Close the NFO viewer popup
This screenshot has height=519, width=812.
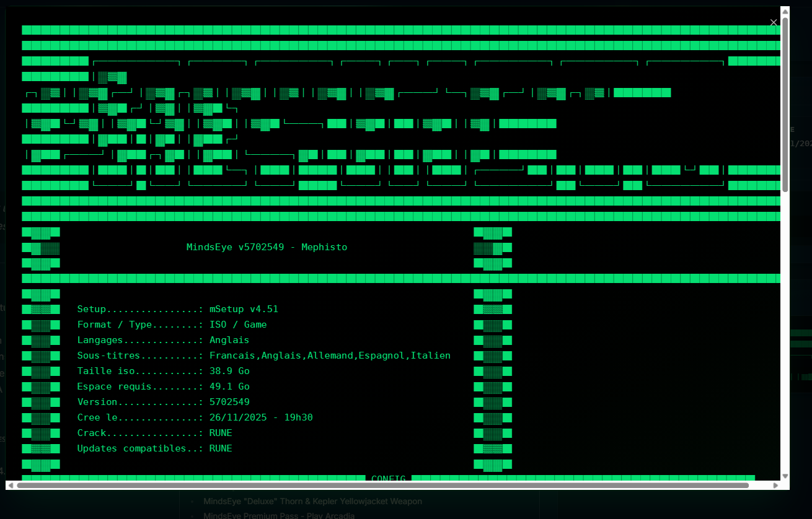[773, 22]
